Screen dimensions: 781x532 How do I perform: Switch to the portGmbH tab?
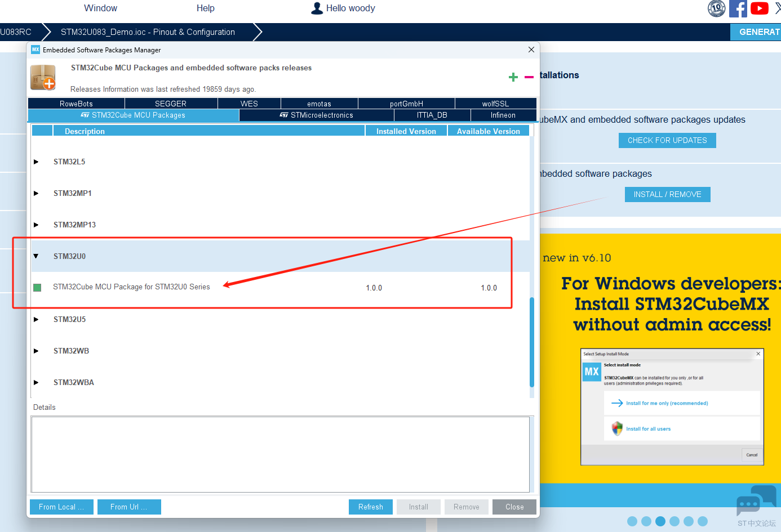(406, 104)
